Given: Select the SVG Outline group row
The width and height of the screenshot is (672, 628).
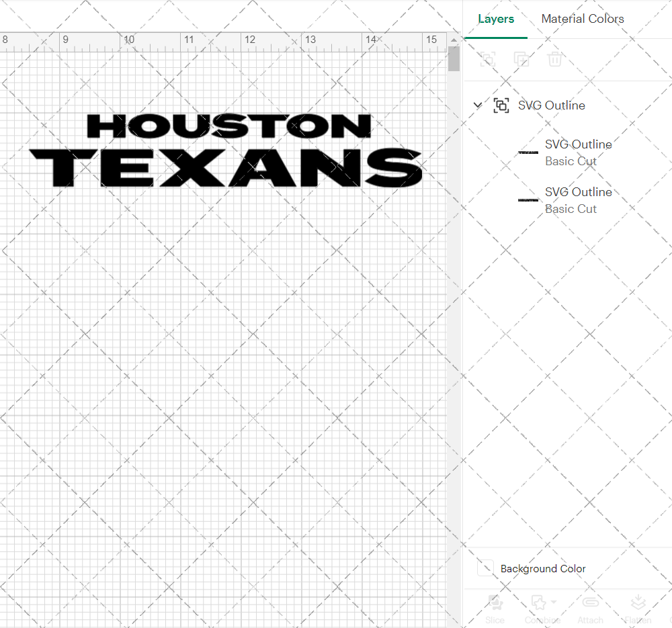Looking at the screenshot, I should click(568, 105).
